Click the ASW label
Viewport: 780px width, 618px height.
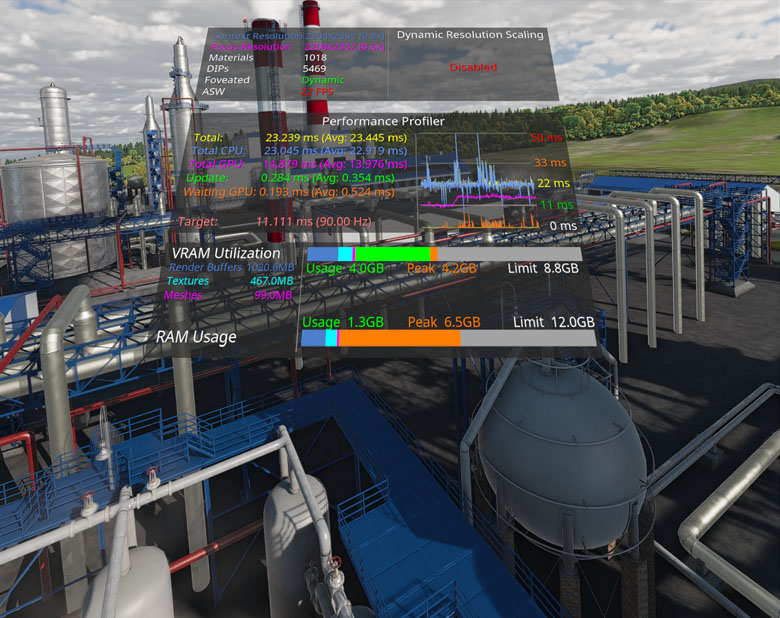point(213,92)
